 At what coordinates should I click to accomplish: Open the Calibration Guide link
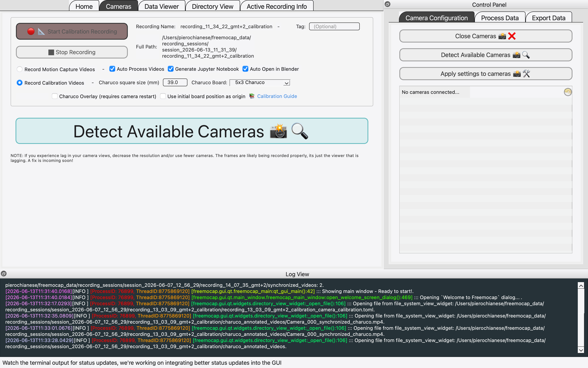coord(277,96)
